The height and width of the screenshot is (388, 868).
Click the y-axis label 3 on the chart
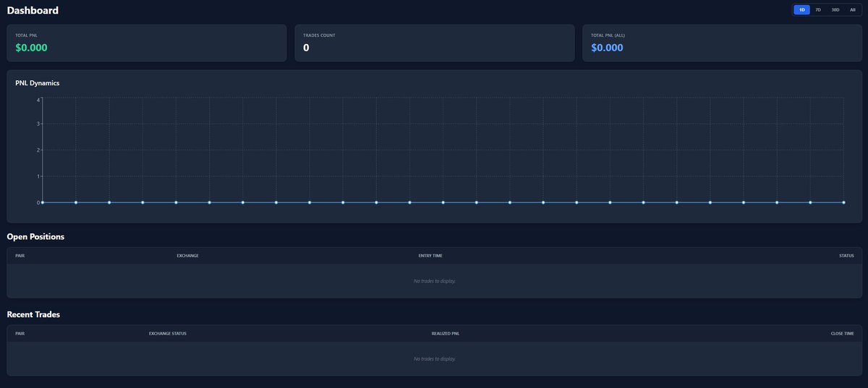point(38,124)
